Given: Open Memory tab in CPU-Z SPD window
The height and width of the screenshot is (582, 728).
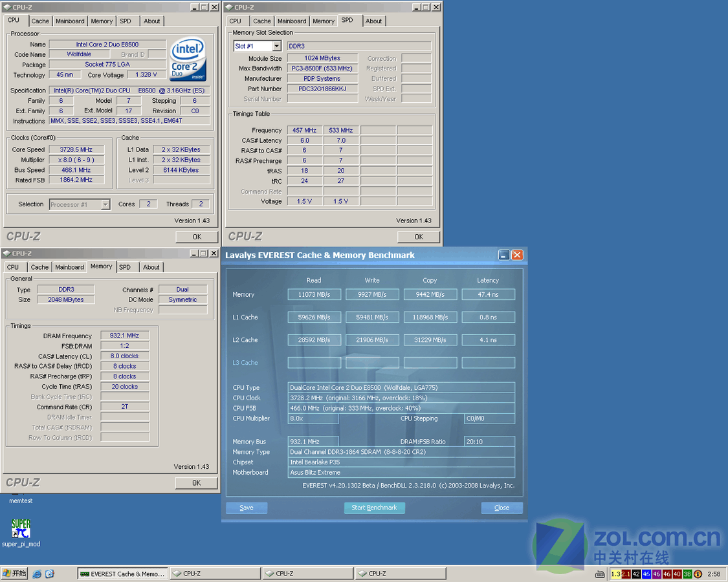Looking at the screenshot, I should tap(324, 21).
